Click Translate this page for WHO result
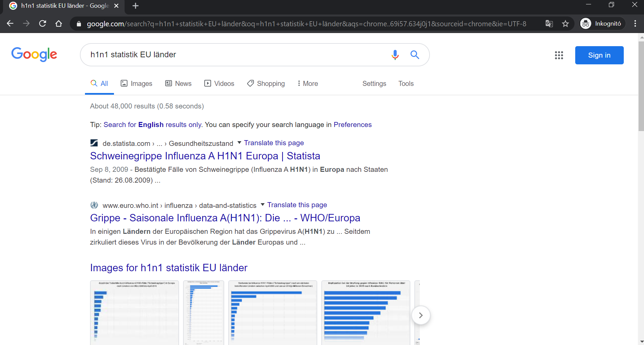This screenshot has width=644, height=345. [x=297, y=205]
